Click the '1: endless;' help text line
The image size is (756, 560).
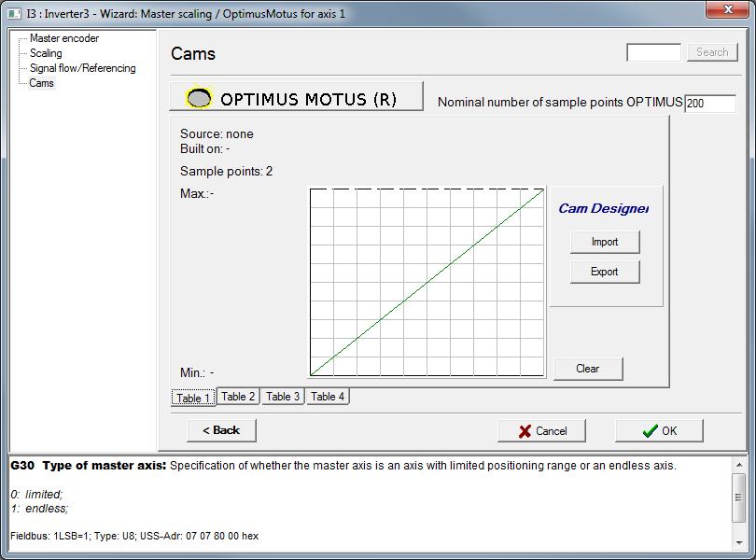click(x=39, y=509)
